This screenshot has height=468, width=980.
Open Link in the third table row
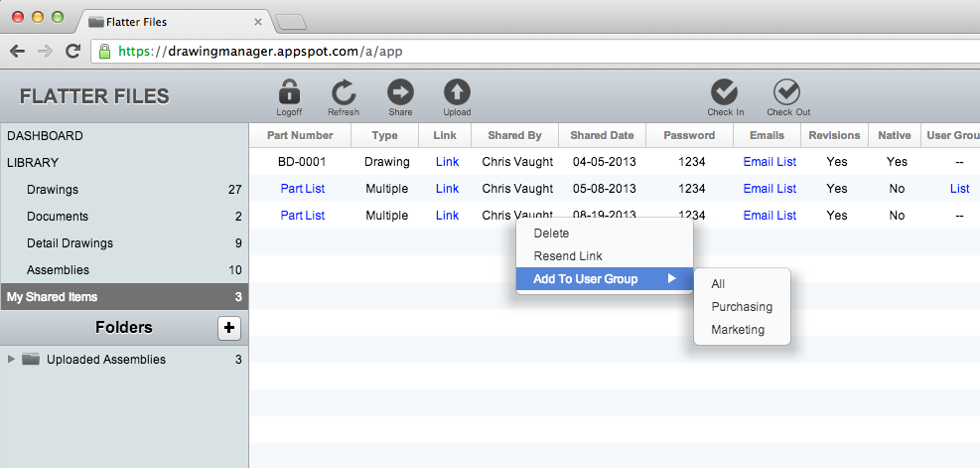click(447, 216)
